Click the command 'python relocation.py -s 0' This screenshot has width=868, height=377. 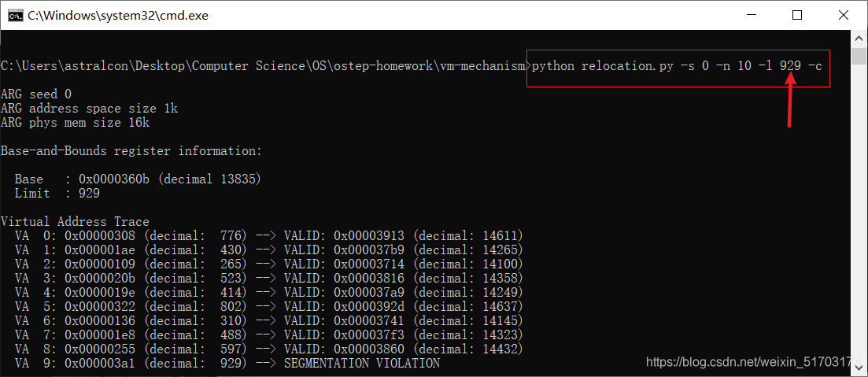[x=621, y=66]
